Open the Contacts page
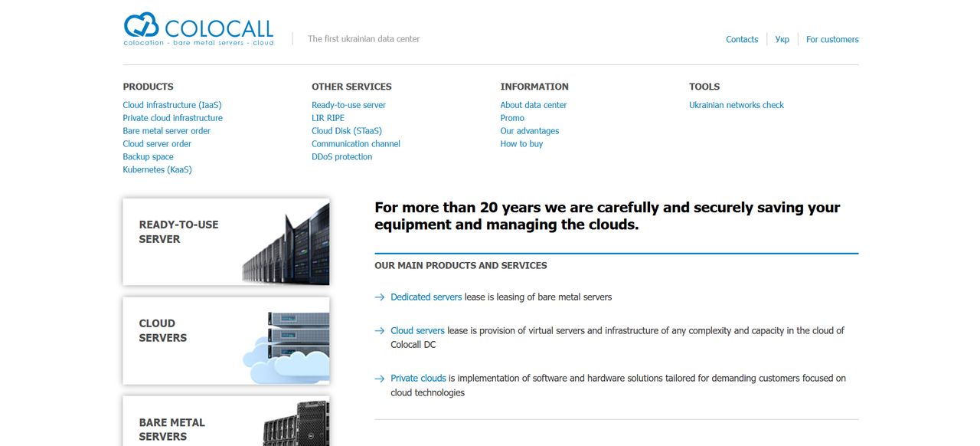980x446 pixels. coord(742,39)
